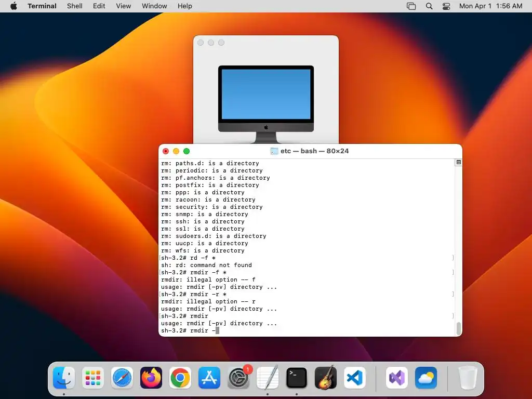This screenshot has height=399, width=532.
Task: Open the Terminal application menu
Action: [x=42, y=6]
